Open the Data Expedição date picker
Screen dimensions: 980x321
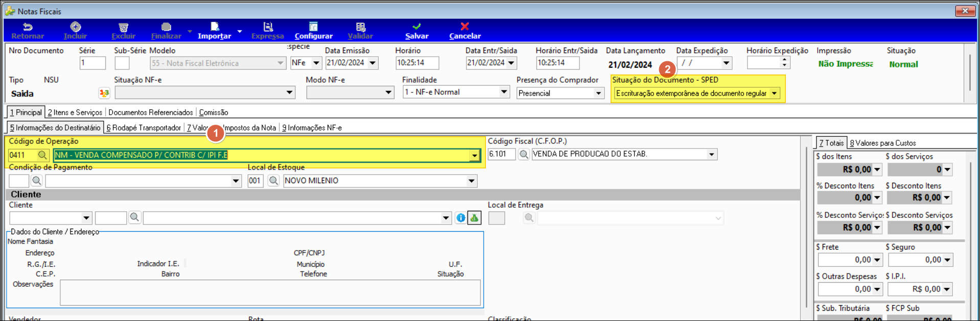pos(726,63)
